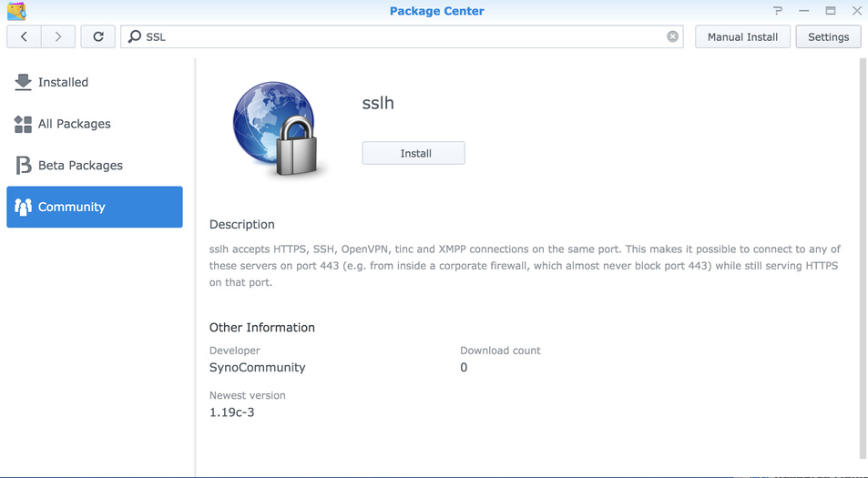Screen dimensions: 868x478
Task: Click the Community people icon
Action: 23,207
